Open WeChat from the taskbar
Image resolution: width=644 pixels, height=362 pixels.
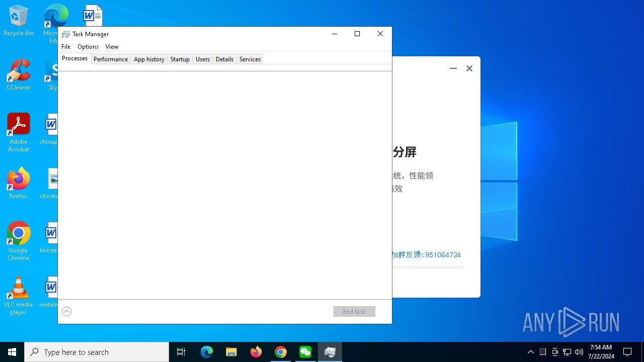(305, 352)
